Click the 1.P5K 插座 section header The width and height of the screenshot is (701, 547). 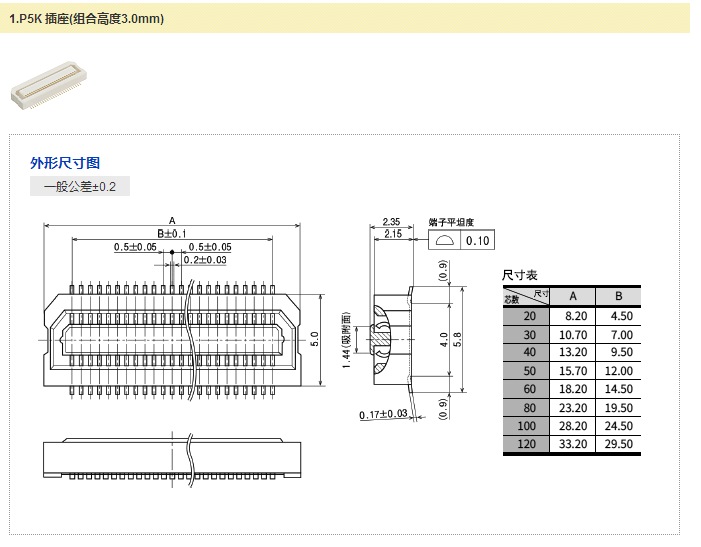click(87, 19)
